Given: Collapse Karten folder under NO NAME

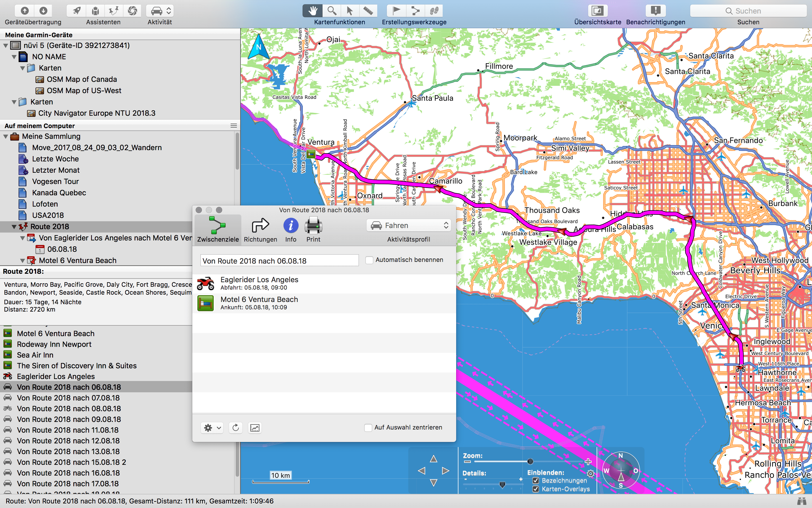Looking at the screenshot, I should click(23, 68).
